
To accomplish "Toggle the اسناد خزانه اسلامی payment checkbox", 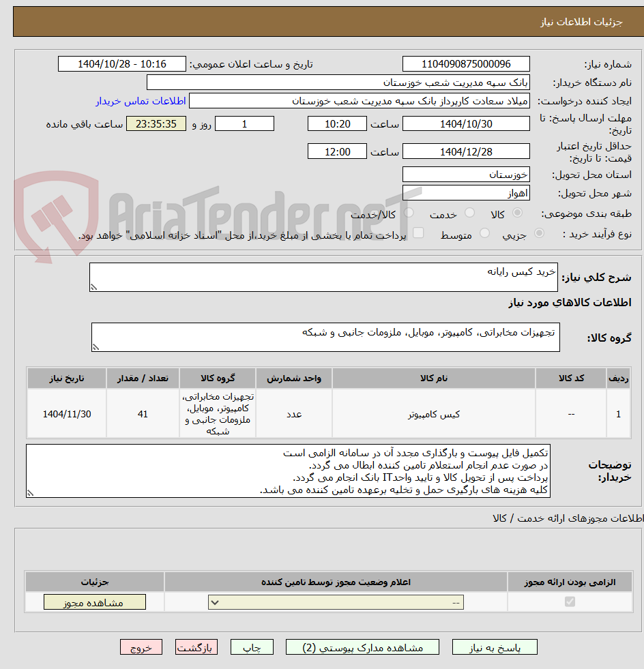I will 418,233.
